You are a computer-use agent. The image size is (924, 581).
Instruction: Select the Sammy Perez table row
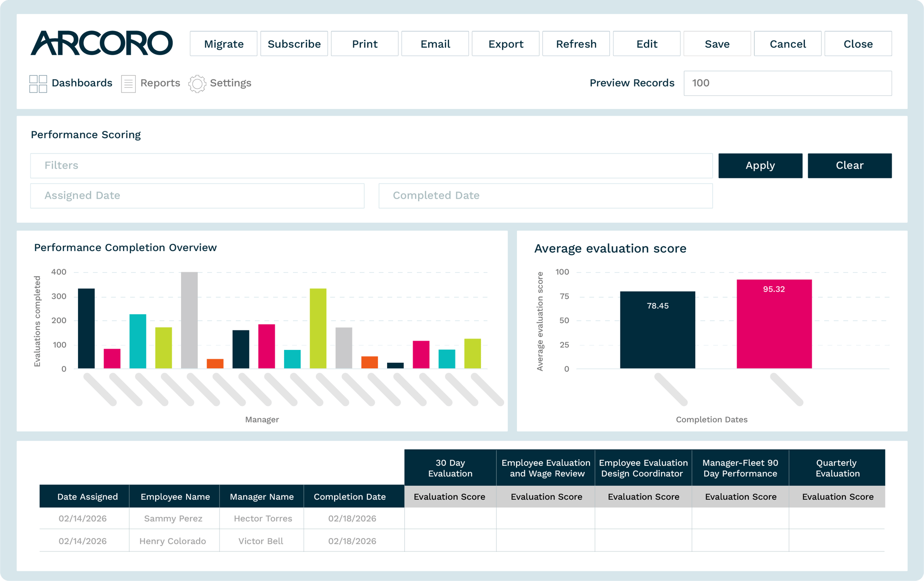pos(462,519)
